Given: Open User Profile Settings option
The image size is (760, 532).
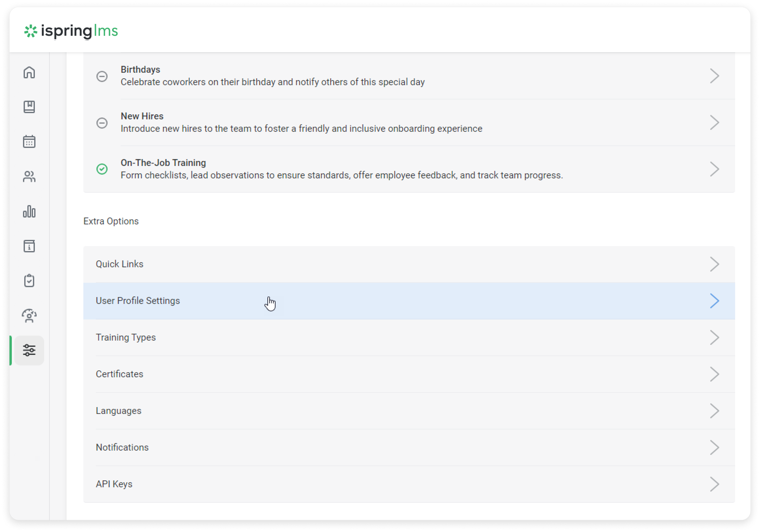Looking at the screenshot, I should click(x=138, y=301).
